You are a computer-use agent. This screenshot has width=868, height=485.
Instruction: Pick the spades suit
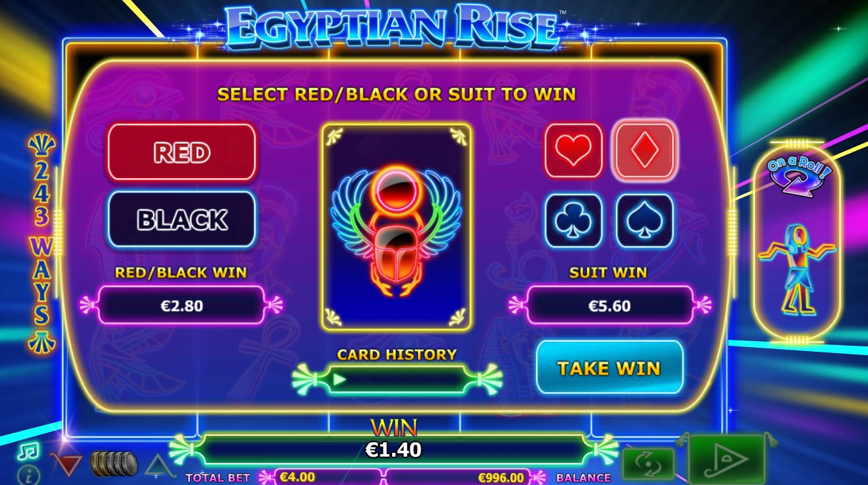pos(644,220)
